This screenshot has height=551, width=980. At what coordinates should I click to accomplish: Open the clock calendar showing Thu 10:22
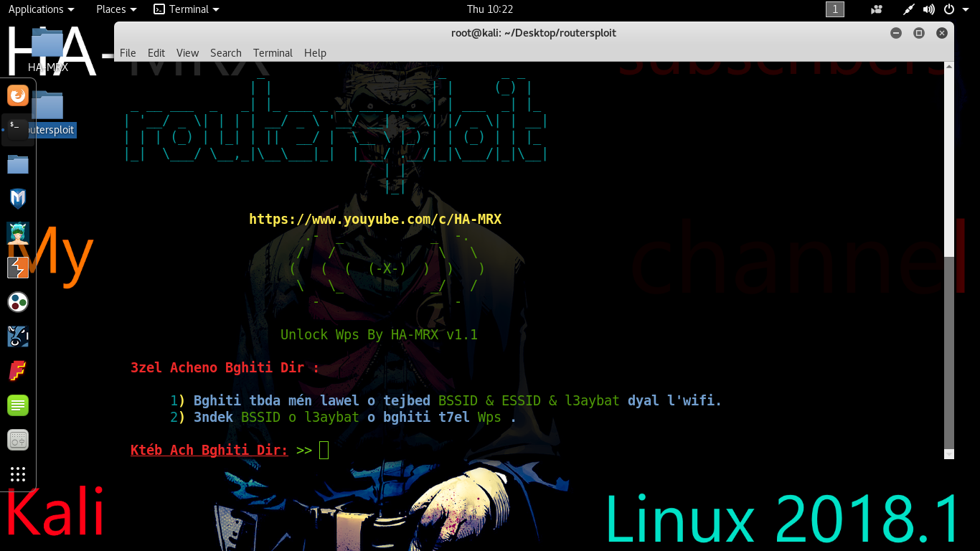pos(490,9)
